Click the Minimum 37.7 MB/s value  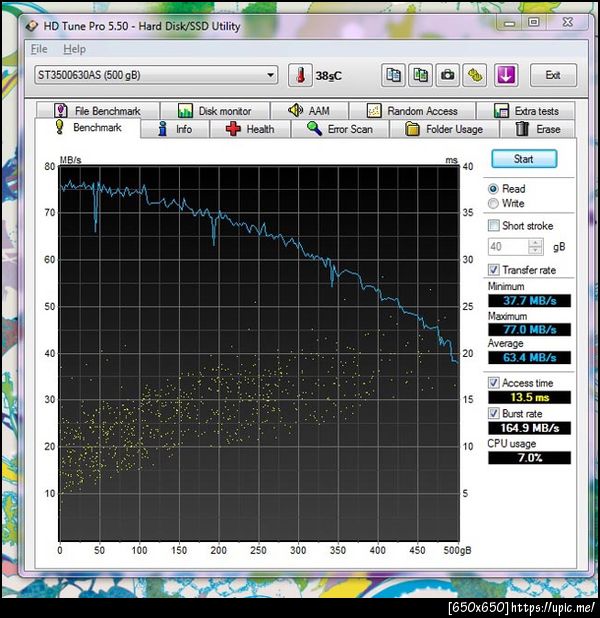click(529, 301)
